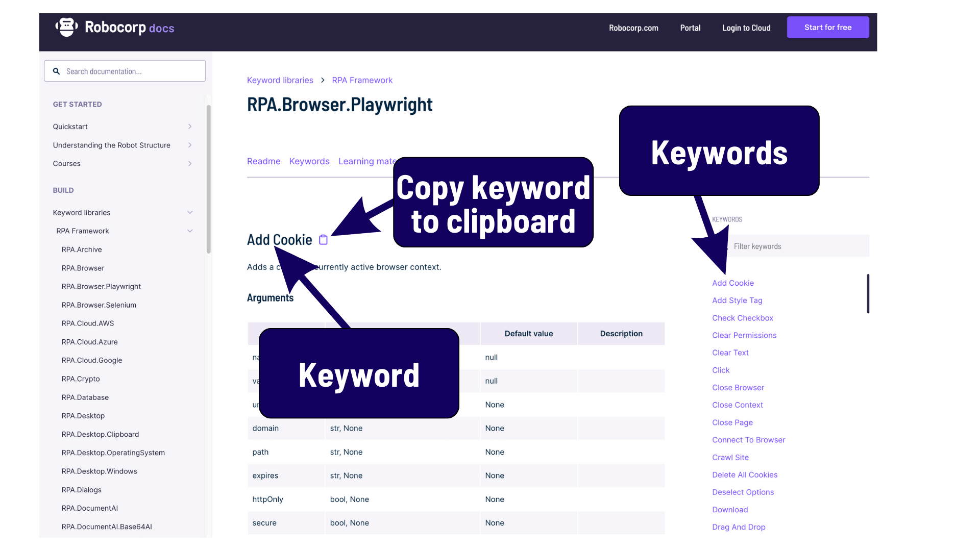This screenshot has width=980, height=551.
Task: Open RPA.Desktop.Windows in the sidebar
Action: (100, 471)
